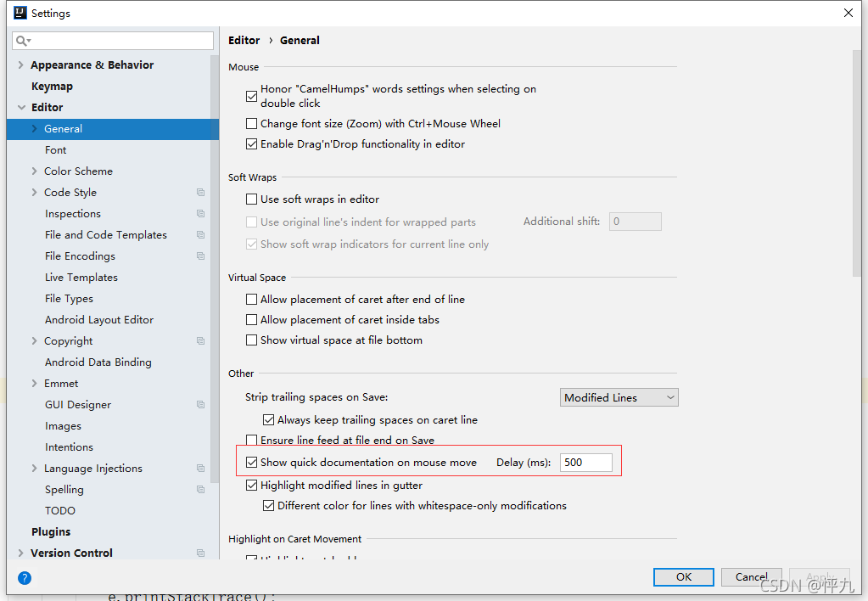Open Strip trailing spaces Modified Lines dropdown

coord(619,398)
